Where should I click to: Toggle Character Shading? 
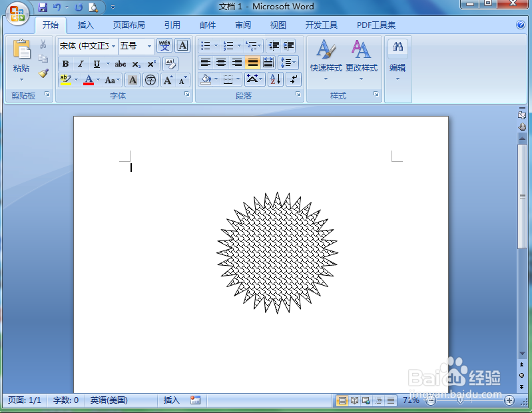point(133,80)
